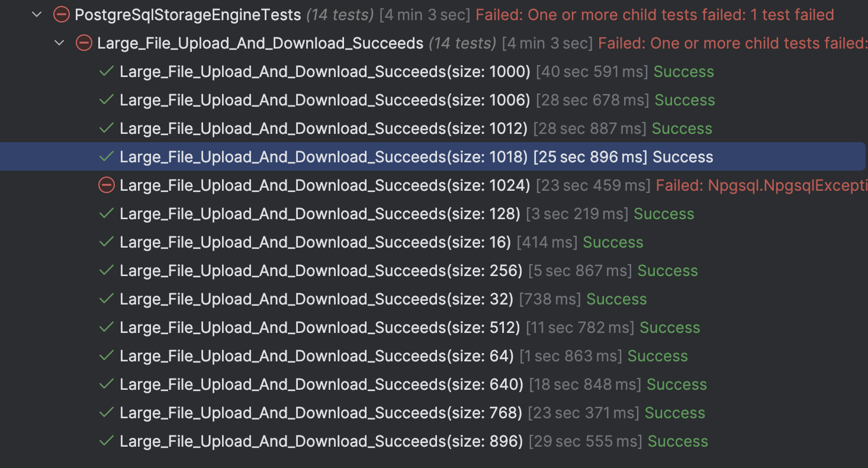Click the success checkmark for size 512
Screen dimensions: 868x468
coord(106,328)
